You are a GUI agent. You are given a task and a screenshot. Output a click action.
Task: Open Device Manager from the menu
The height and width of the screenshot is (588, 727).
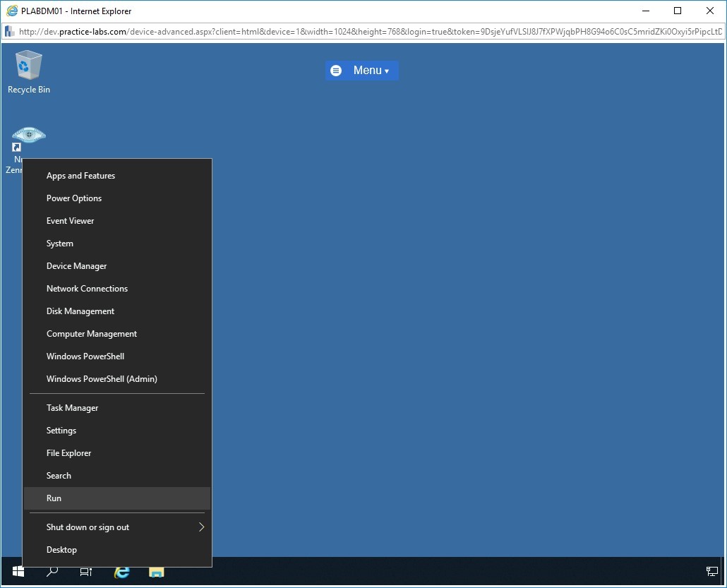tap(76, 265)
